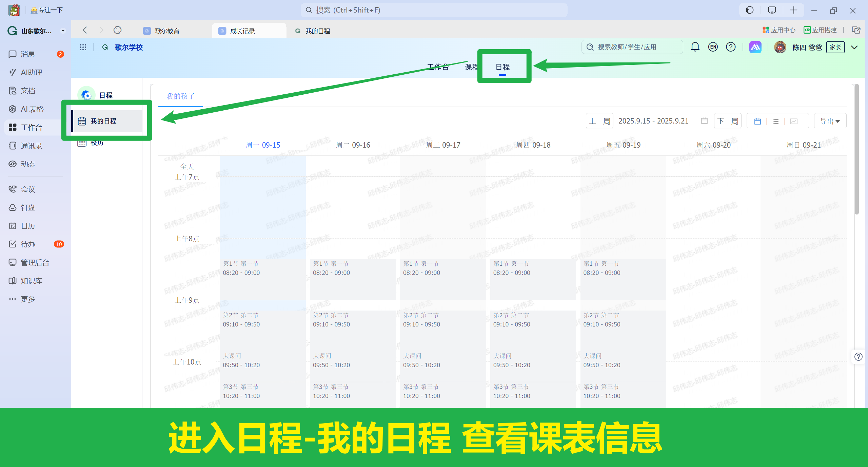This screenshot has width=868, height=467.
Task: Open 钉盘 in the sidebar
Action: tap(28, 207)
